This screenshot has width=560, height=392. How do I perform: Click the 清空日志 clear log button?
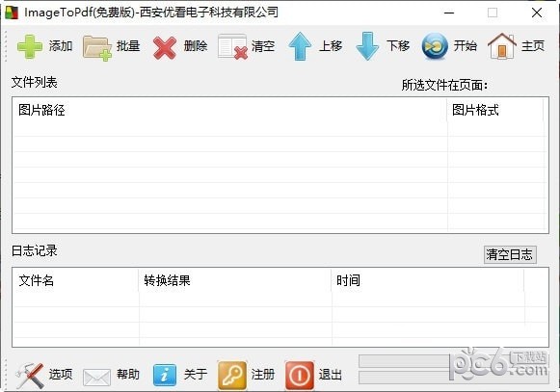(510, 254)
